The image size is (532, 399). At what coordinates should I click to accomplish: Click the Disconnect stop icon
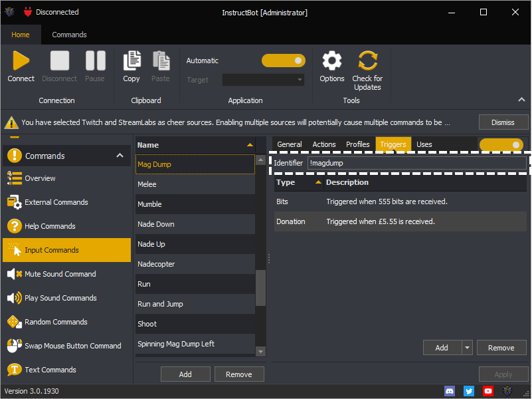(60, 61)
